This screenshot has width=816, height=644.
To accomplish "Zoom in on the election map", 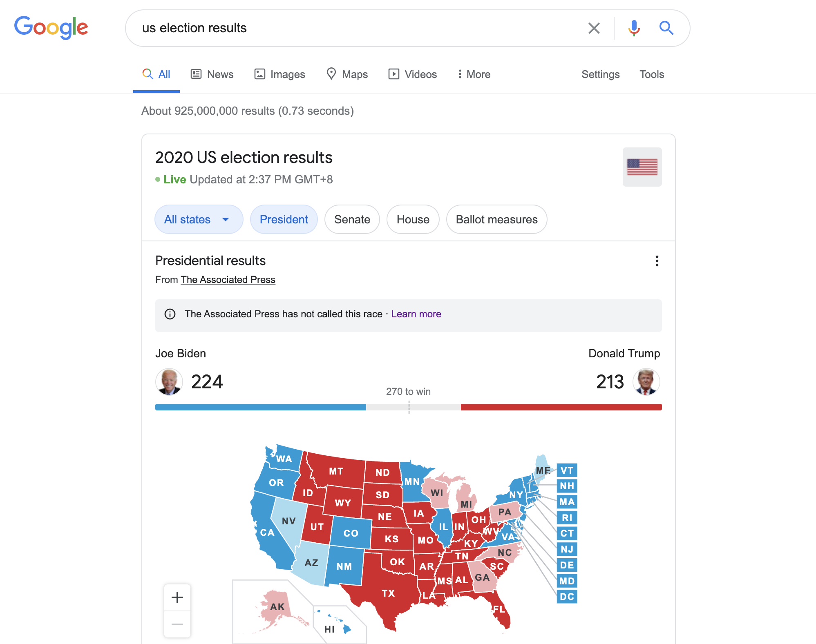I will point(177,597).
